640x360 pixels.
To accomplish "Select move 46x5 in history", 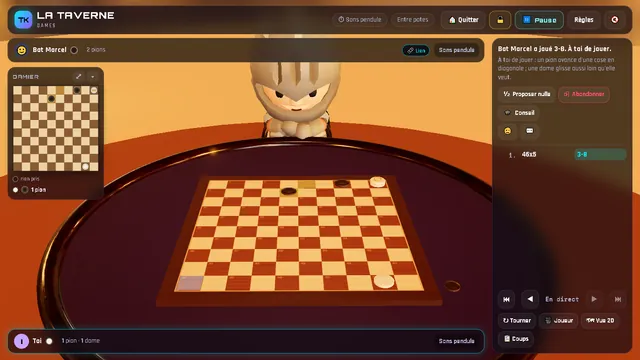I will coord(529,154).
